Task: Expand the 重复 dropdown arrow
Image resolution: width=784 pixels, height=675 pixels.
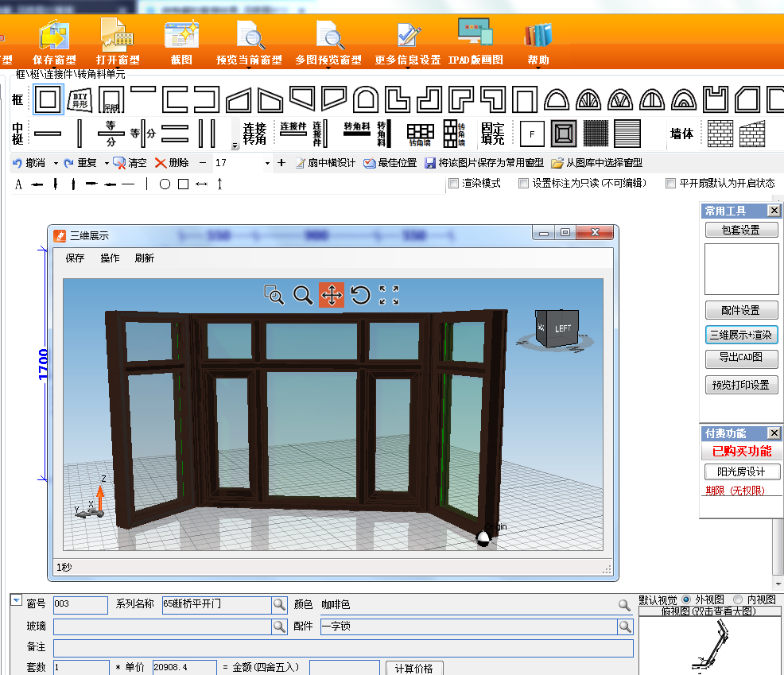Action: pyautogui.click(x=107, y=163)
